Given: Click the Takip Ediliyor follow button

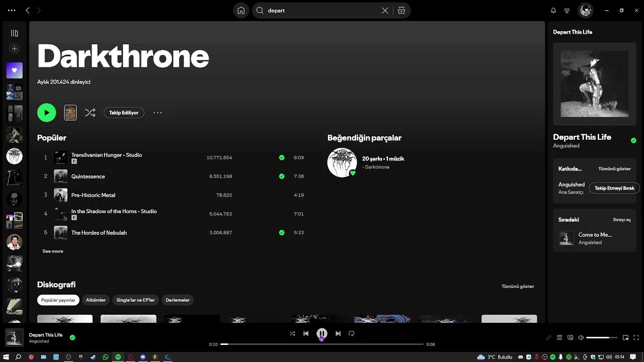Looking at the screenshot, I should [124, 113].
